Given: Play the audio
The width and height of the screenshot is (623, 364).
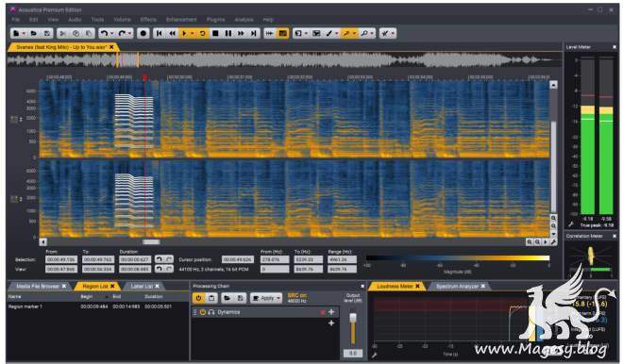Looking at the screenshot, I should pyautogui.click(x=184, y=34).
